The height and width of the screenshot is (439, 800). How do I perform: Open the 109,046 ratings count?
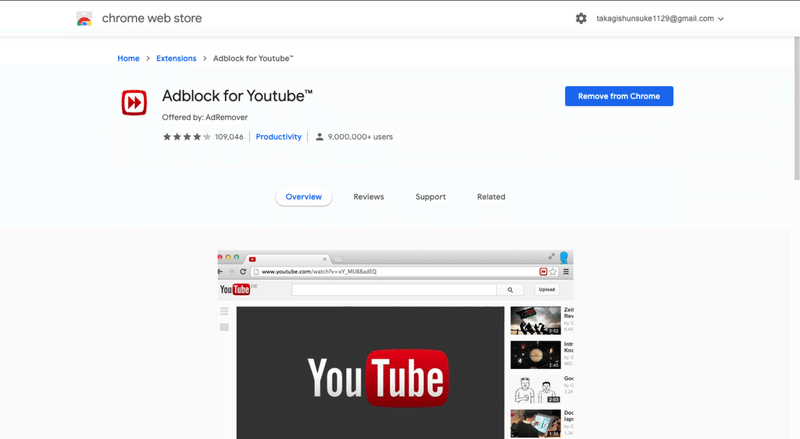pyautogui.click(x=229, y=137)
